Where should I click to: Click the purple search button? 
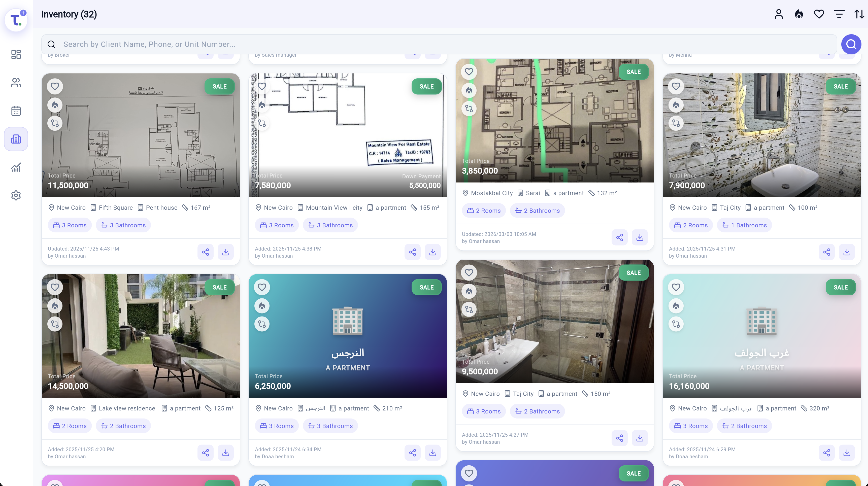coord(851,44)
